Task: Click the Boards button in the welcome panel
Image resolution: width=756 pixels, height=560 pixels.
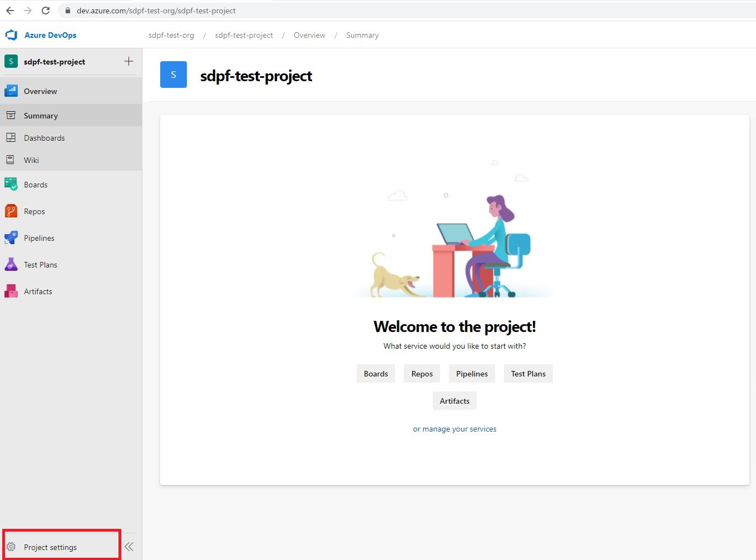Action: 376,374
